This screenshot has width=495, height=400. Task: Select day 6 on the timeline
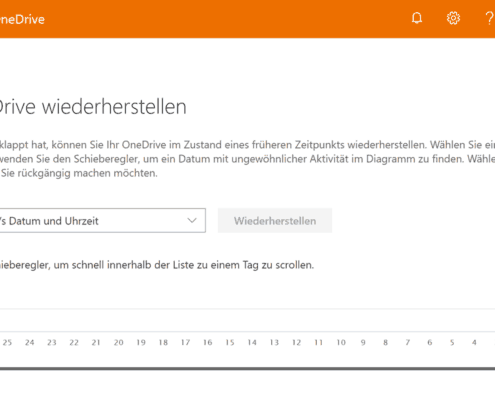coord(430,342)
